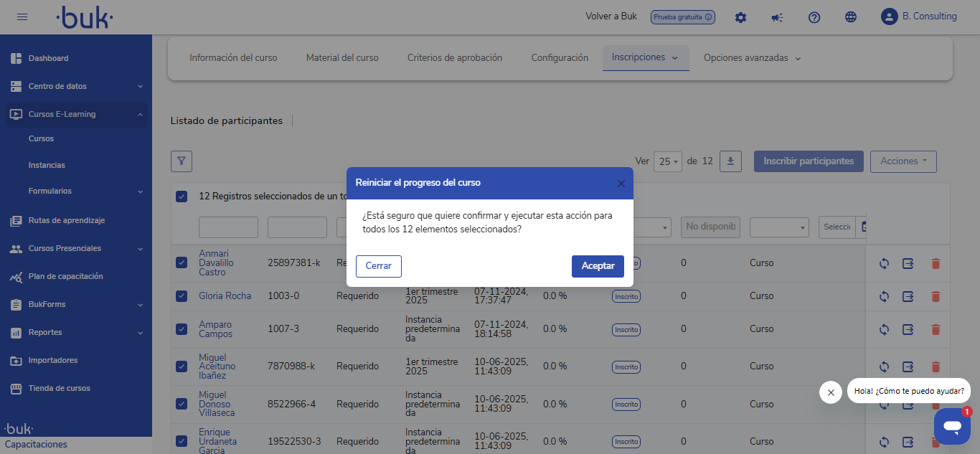Click the download participants list icon
This screenshot has height=454, width=980.
(730, 161)
